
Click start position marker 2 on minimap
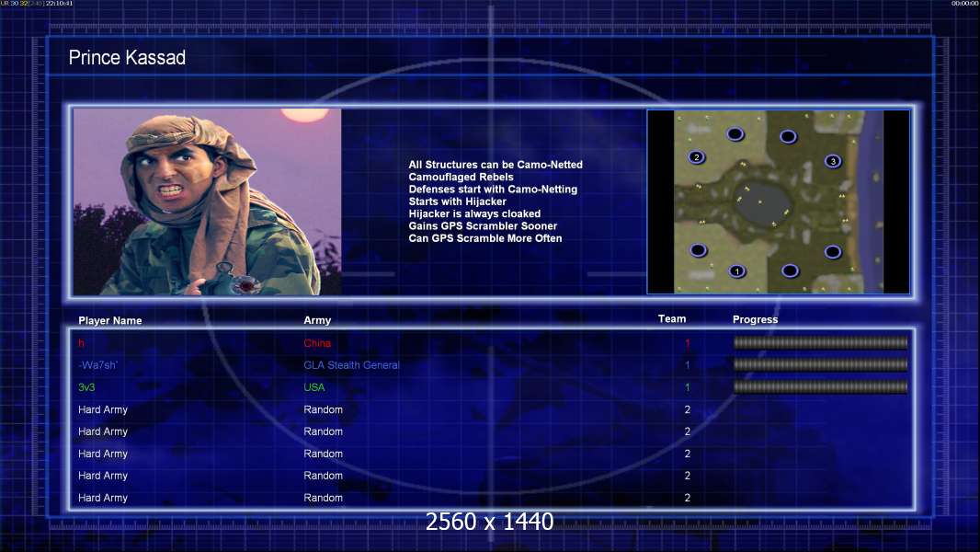tap(696, 157)
